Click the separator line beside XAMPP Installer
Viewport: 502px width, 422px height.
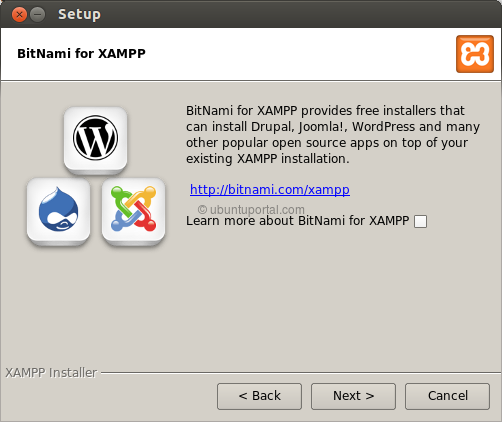pyautogui.click(x=301, y=373)
